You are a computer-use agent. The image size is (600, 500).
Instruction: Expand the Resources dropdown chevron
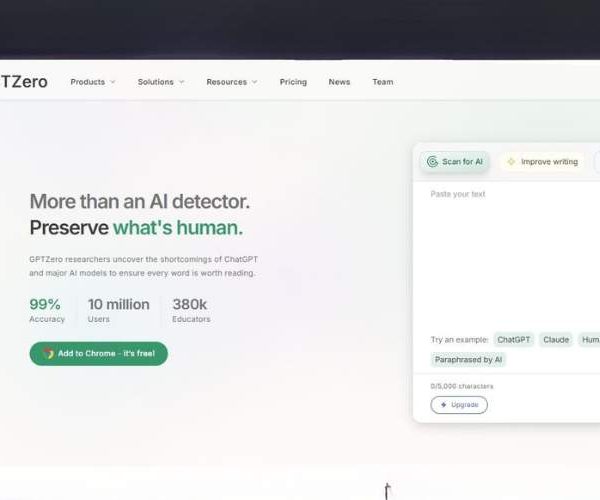point(254,82)
